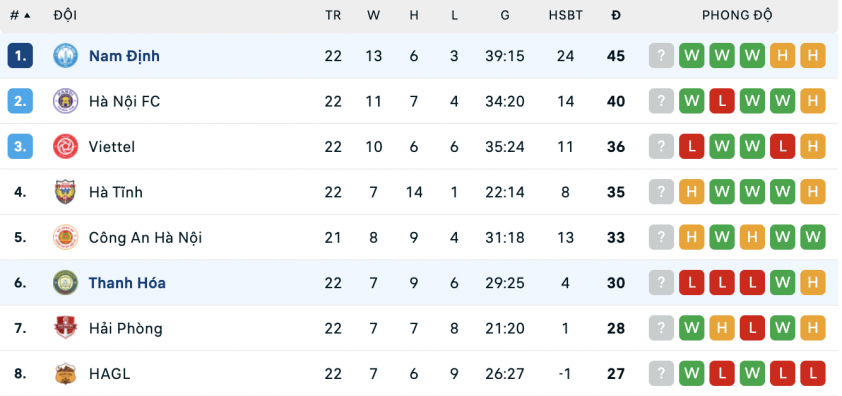
Task: Click the HAGL team logo
Action: click(66, 373)
